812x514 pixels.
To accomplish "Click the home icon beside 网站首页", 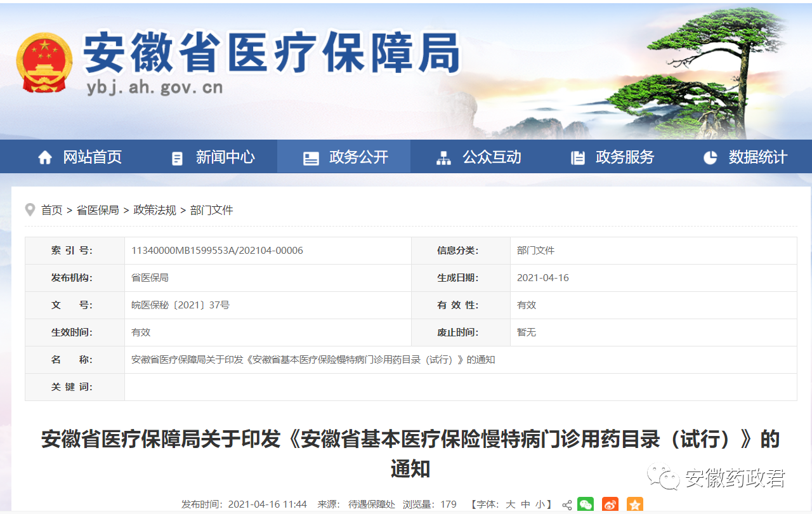I will pos(45,157).
